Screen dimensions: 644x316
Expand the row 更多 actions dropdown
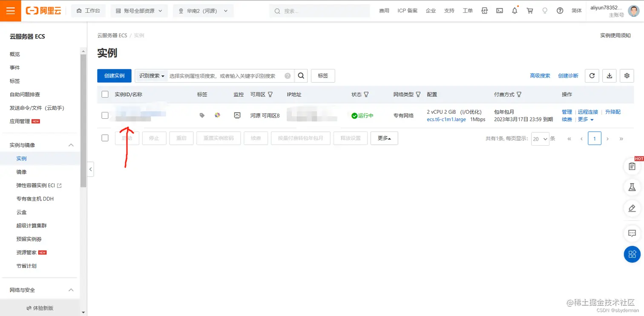586,120
